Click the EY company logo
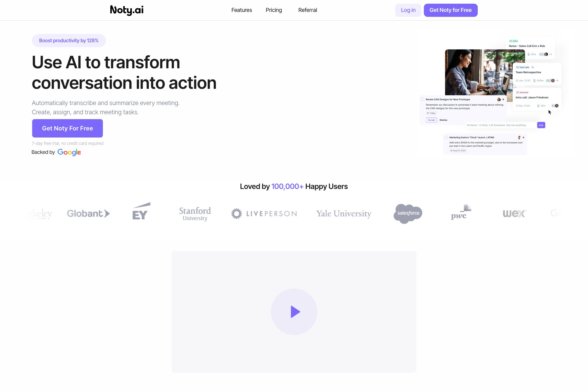This screenshot has height=392, width=588. point(141,212)
